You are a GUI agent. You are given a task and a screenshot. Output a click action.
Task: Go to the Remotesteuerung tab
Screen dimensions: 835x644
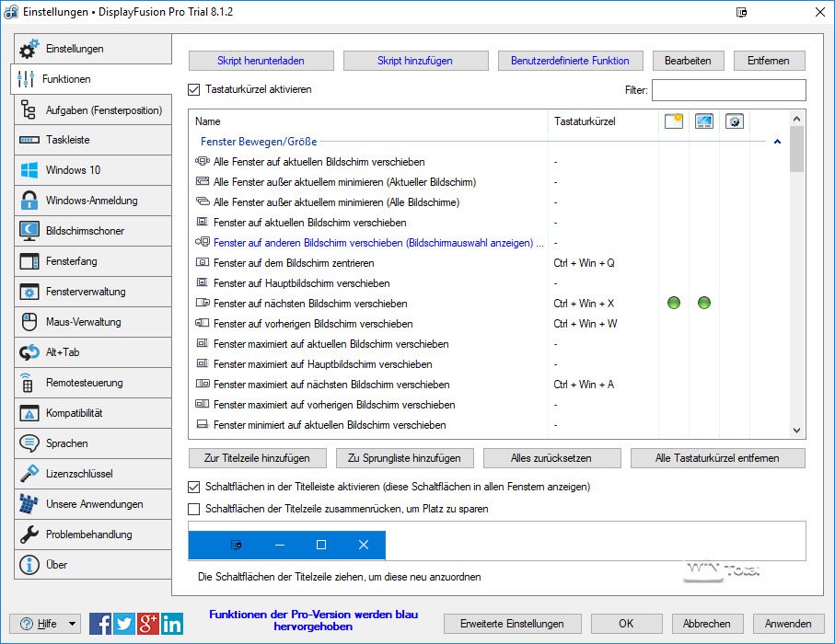point(93,383)
